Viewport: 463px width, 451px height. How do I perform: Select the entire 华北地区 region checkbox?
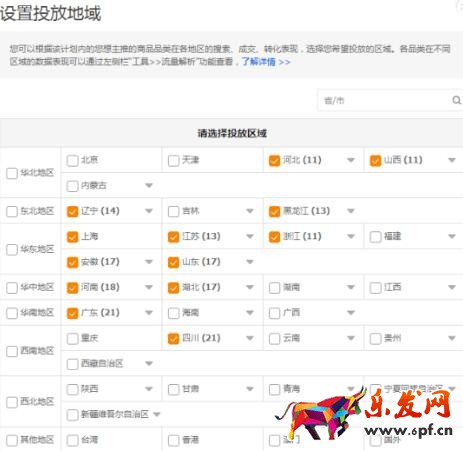pos(12,173)
